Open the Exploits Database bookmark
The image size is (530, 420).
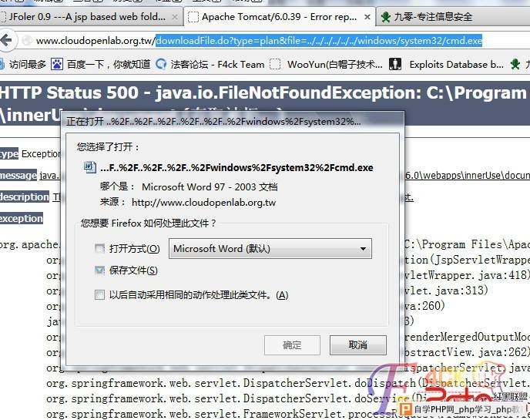pyautogui.click(x=456, y=64)
